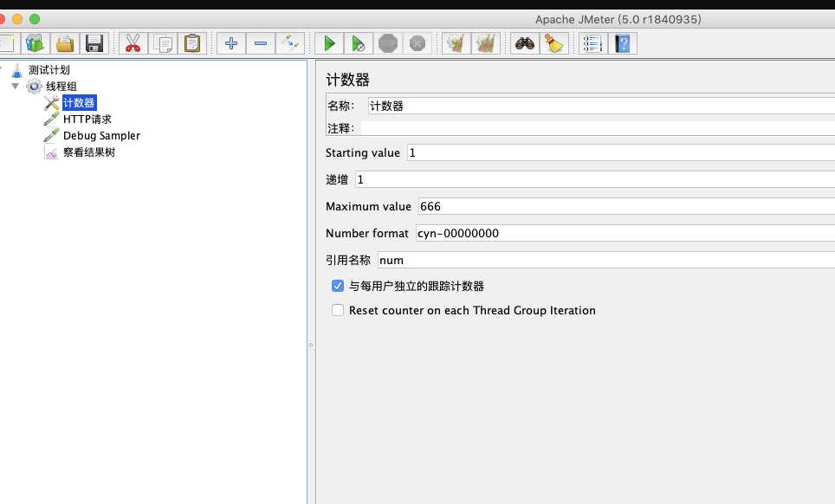The height and width of the screenshot is (504, 835).
Task: Enable Reset counter on each Thread Group Iteration
Action: pos(338,310)
